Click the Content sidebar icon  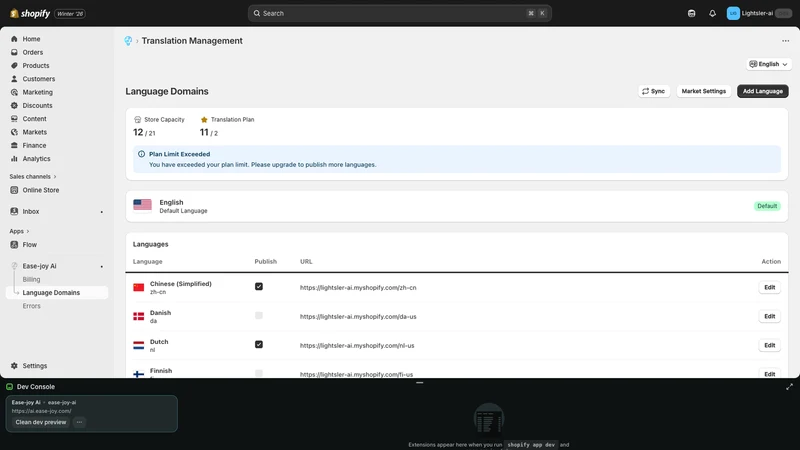[14, 118]
